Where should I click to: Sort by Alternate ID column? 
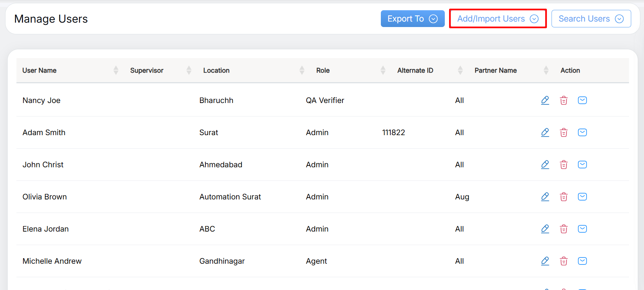(x=460, y=70)
